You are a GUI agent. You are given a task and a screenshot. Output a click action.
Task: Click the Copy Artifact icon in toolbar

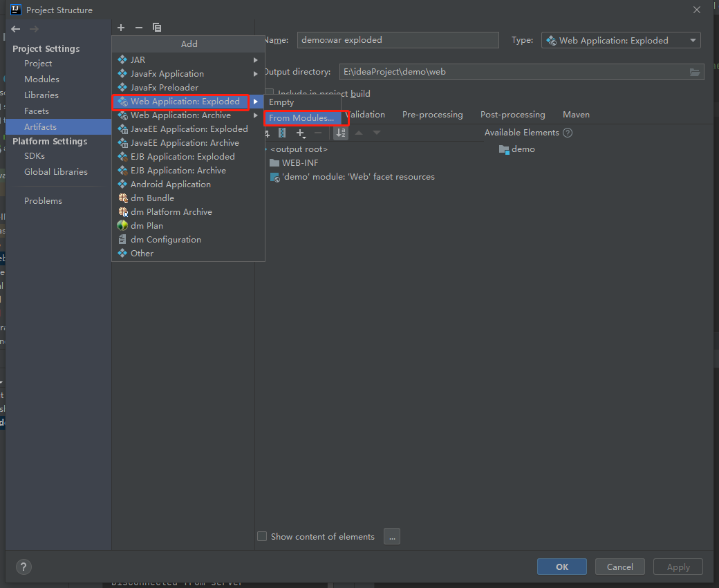click(x=157, y=28)
